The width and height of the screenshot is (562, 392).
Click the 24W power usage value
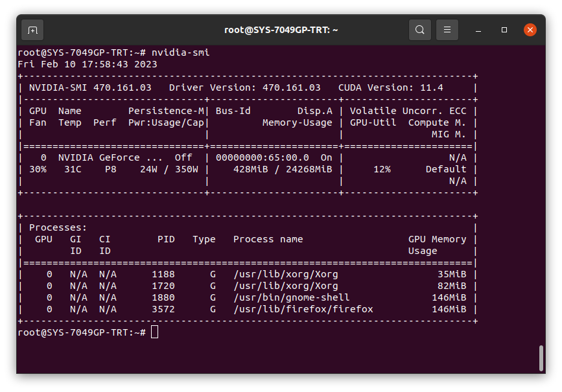pyautogui.click(x=148, y=169)
